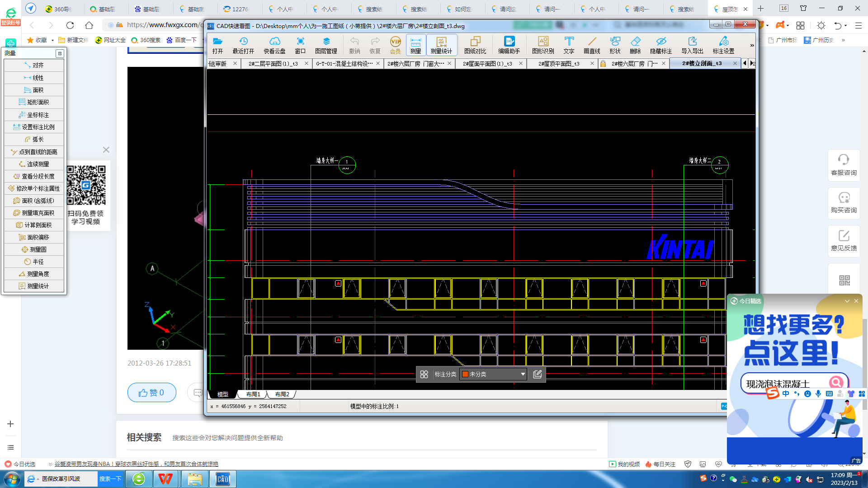Reload the browser page
Image resolution: width=868 pixels, height=488 pixels.
pyautogui.click(x=70, y=25)
